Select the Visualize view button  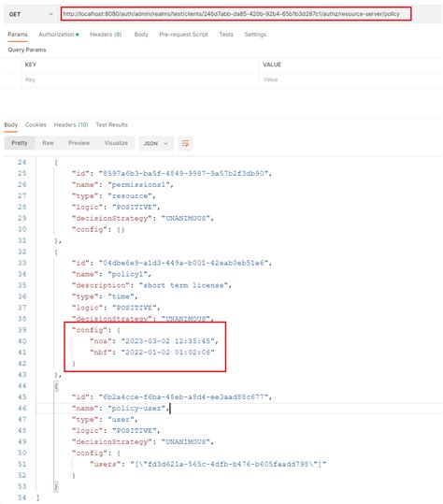(x=116, y=143)
